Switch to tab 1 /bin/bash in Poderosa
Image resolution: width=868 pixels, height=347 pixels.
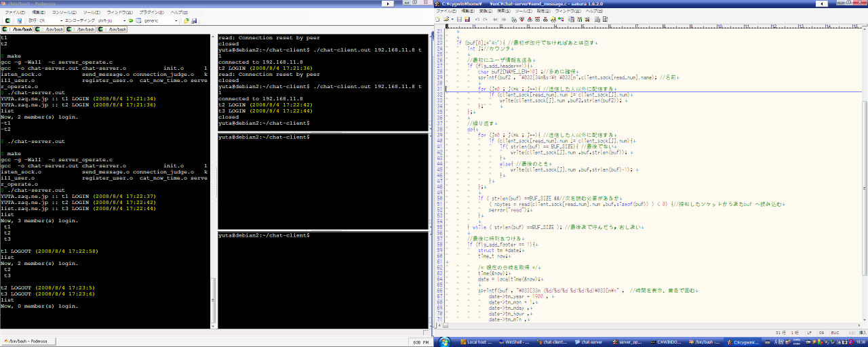coord(17,29)
